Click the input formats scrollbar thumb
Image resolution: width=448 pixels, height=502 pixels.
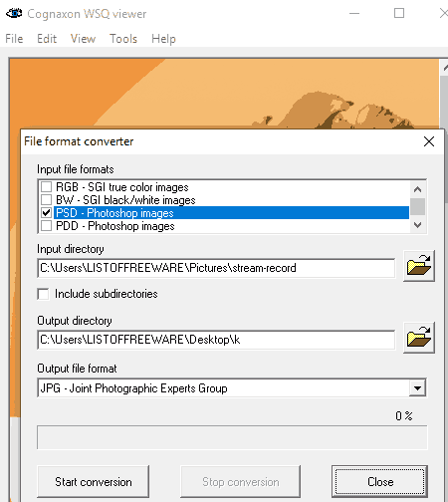[x=417, y=206]
